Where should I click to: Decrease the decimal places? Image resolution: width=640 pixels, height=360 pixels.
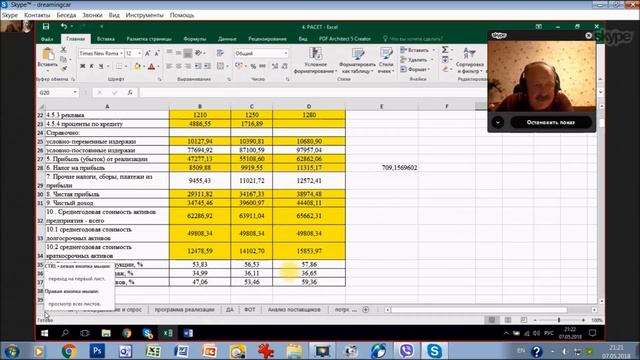[284, 66]
